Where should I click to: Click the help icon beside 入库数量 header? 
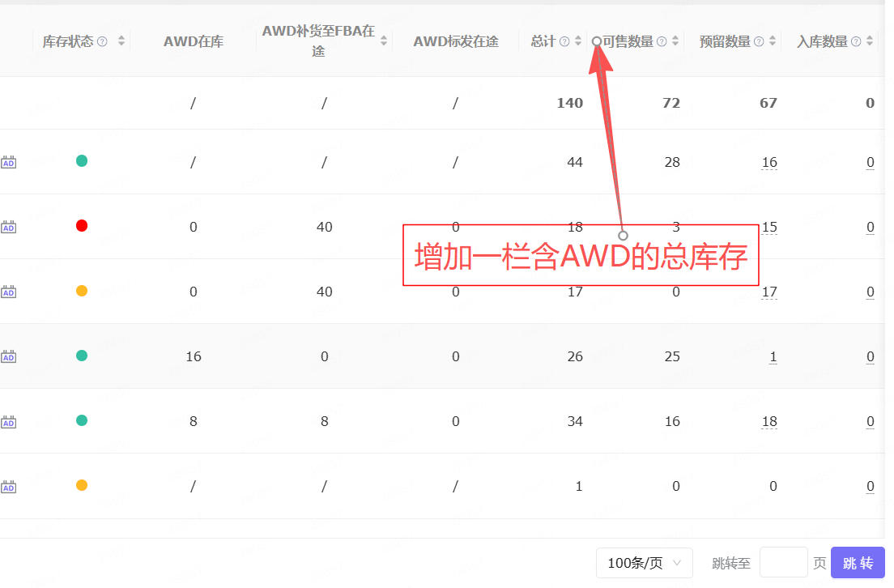(x=856, y=41)
